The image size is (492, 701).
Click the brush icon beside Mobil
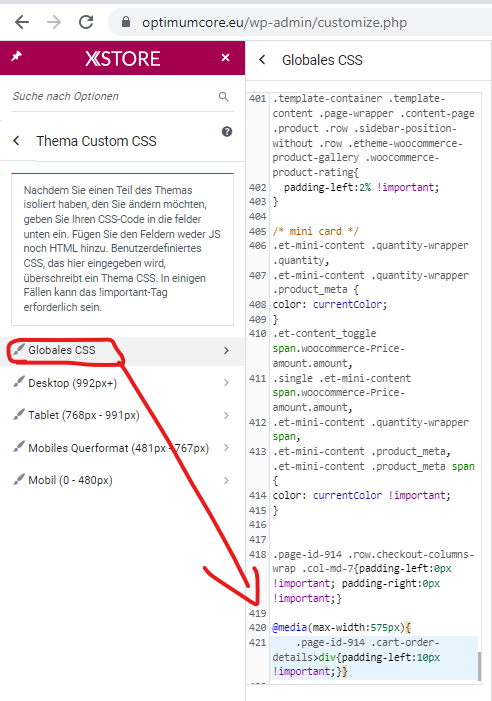(19, 479)
